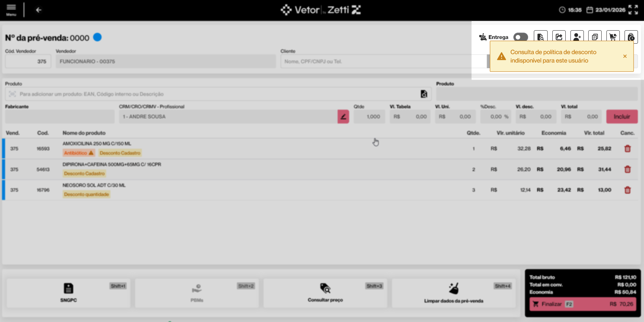Click the Vl. desc. value field
Image resolution: width=644 pixels, height=322 pixels.
tap(536, 117)
